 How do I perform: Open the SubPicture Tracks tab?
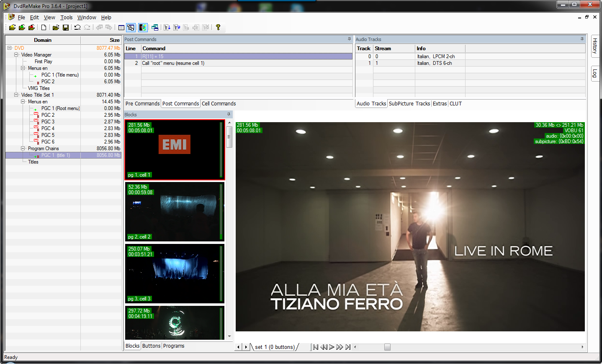[x=409, y=104]
